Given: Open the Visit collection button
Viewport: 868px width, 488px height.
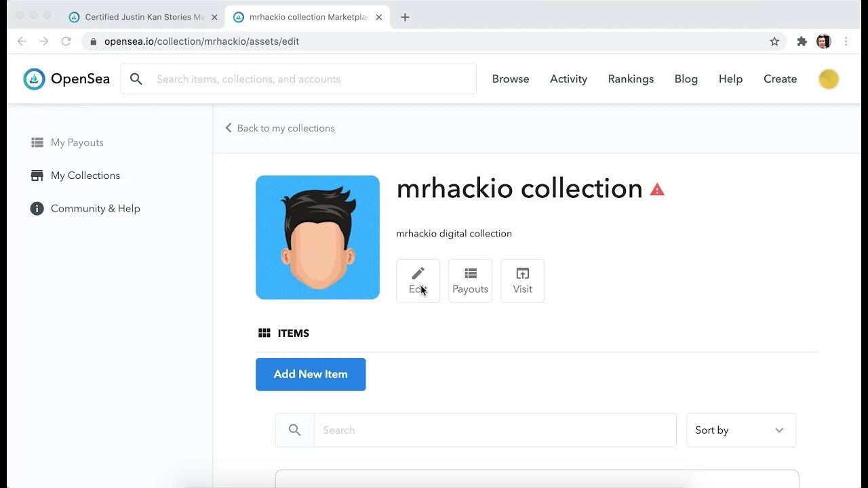Looking at the screenshot, I should (x=522, y=281).
